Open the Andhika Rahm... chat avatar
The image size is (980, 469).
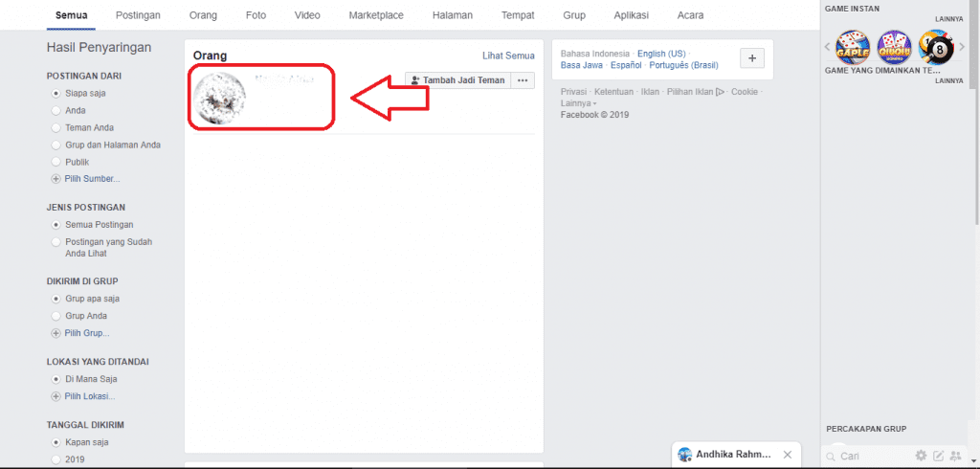pos(685,455)
